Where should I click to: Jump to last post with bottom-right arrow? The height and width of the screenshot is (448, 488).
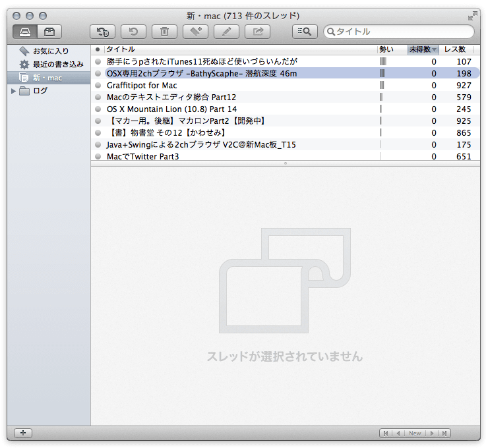pos(445,433)
